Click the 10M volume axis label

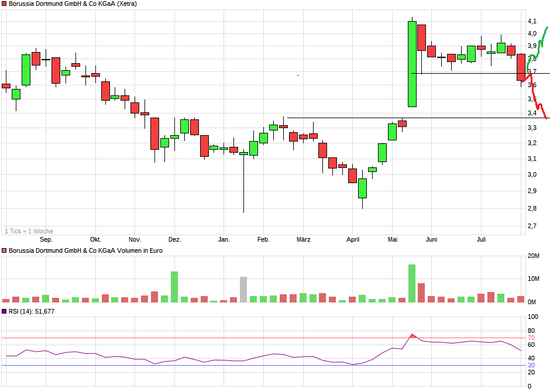point(534,278)
